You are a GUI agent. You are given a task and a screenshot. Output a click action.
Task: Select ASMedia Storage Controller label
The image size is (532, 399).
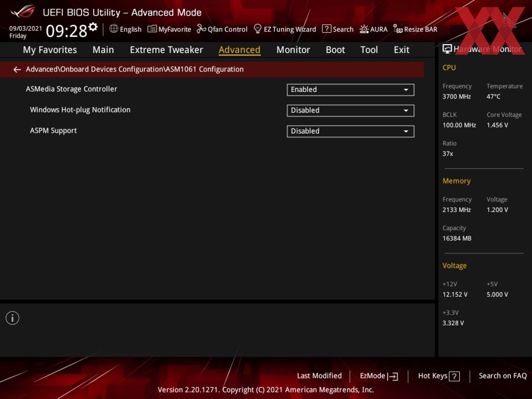tap(72, 89)
